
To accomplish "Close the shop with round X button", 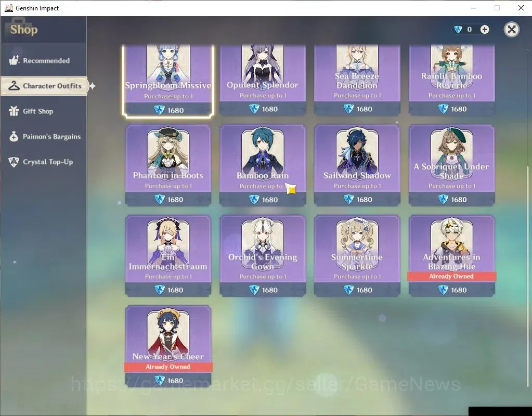I will coord(511,30).
